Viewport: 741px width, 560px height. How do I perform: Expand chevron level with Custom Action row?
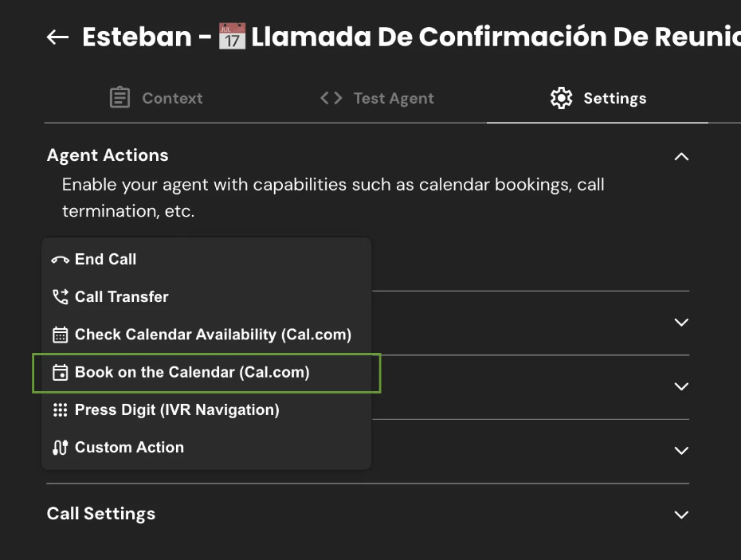pos(681,451)
